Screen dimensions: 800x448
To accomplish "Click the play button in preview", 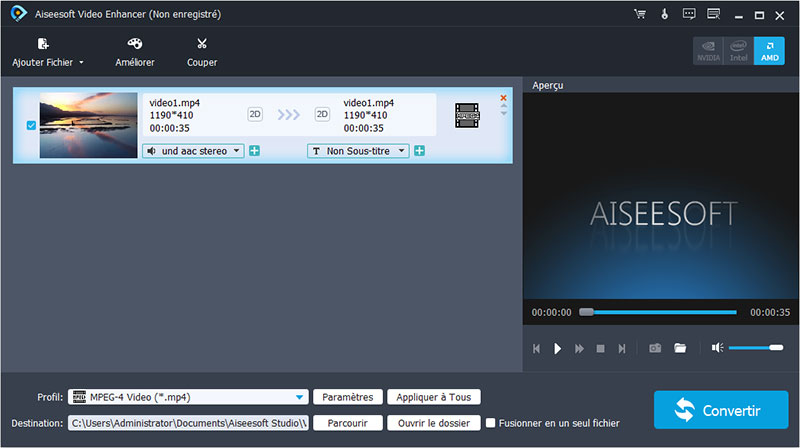I will click(x=558, y=348).
